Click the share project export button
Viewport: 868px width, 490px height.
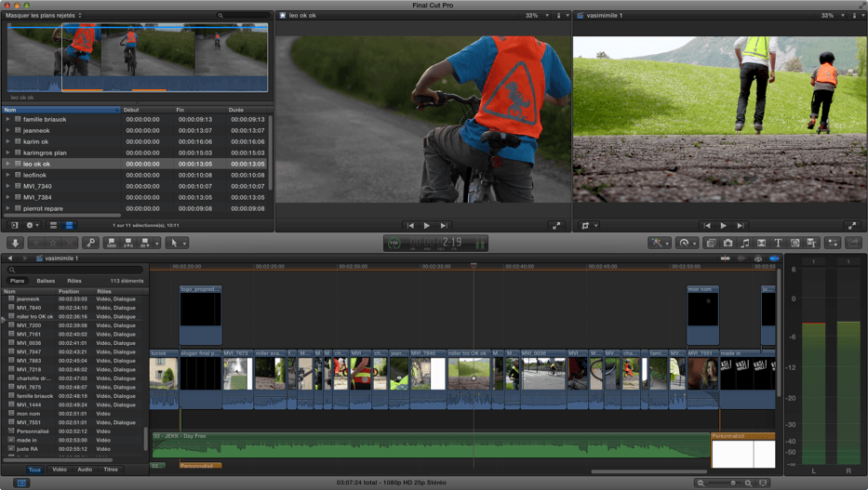click(x=853, y=243)
